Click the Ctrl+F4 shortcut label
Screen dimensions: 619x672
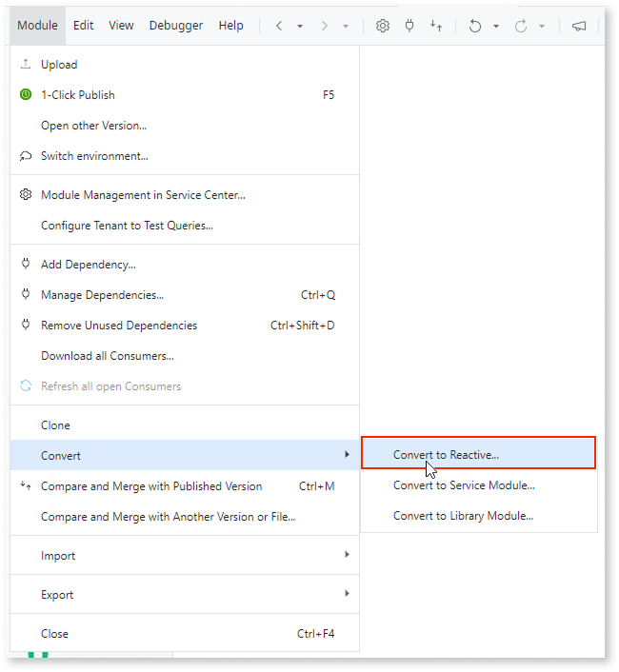coord(315,633)
